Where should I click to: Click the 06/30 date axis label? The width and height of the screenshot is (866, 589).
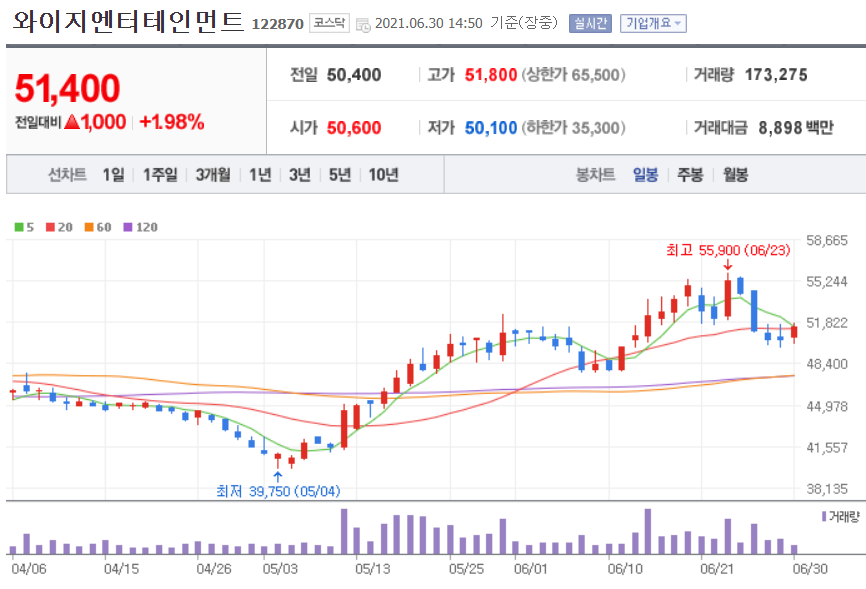tap(810, 569)
